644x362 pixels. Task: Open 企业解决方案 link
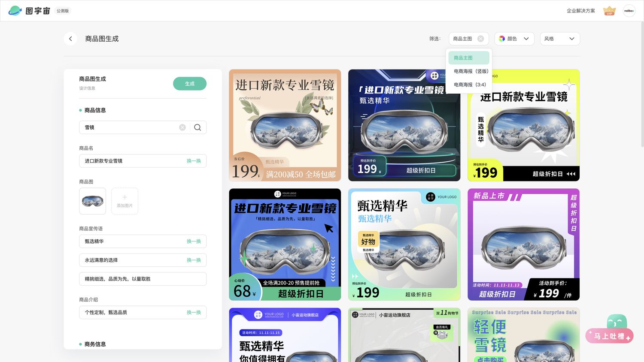(581, 11)
